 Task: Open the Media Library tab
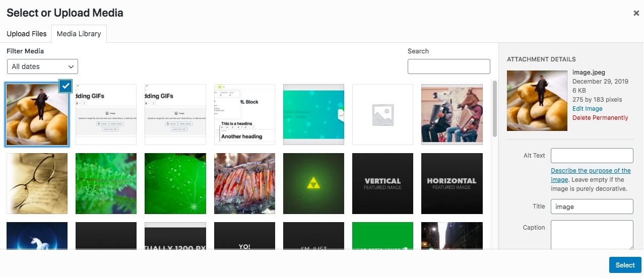pos(79,34)
